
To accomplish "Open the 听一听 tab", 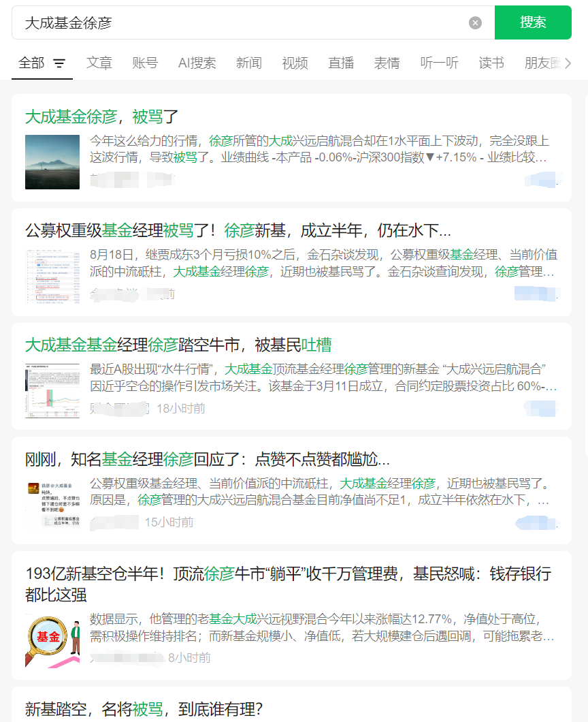I will pos(440,63).
